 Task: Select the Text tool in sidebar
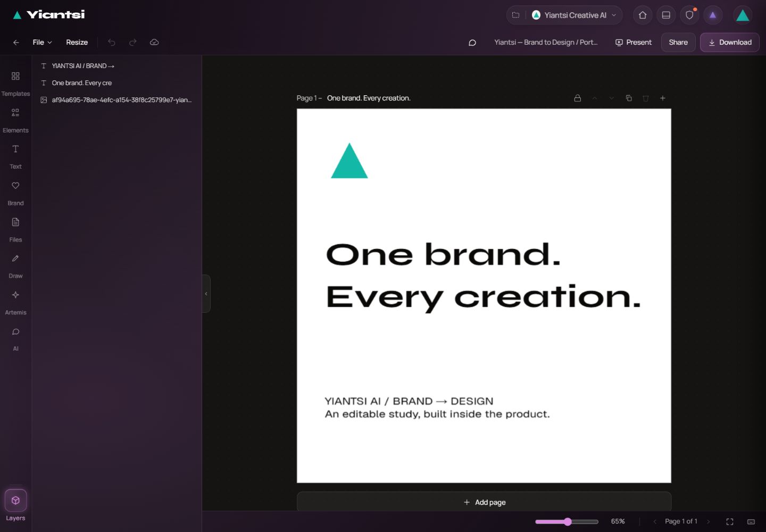[15, 156]
